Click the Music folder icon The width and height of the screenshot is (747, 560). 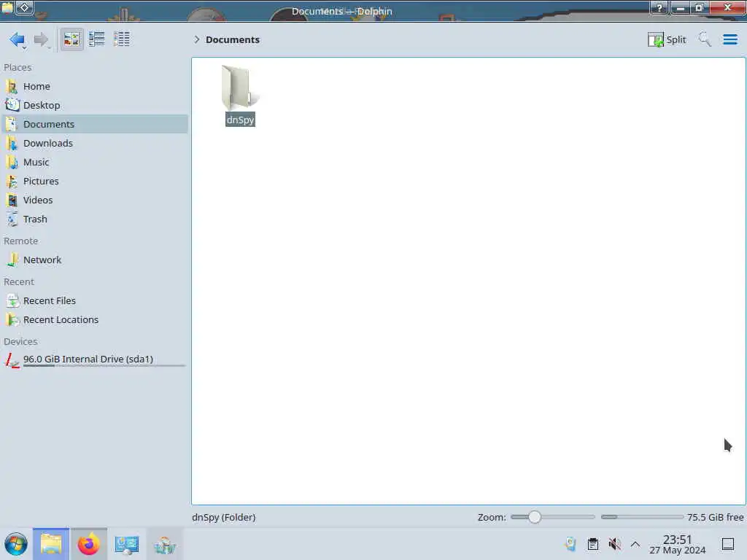(x=12, y=163)
